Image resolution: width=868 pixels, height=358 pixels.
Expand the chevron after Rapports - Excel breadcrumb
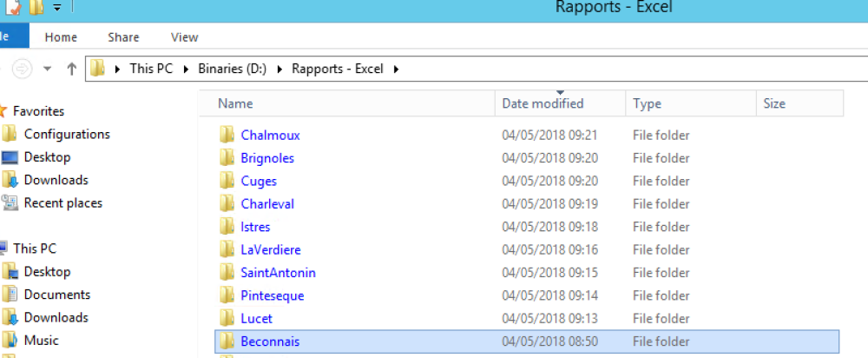pos(397,69)
